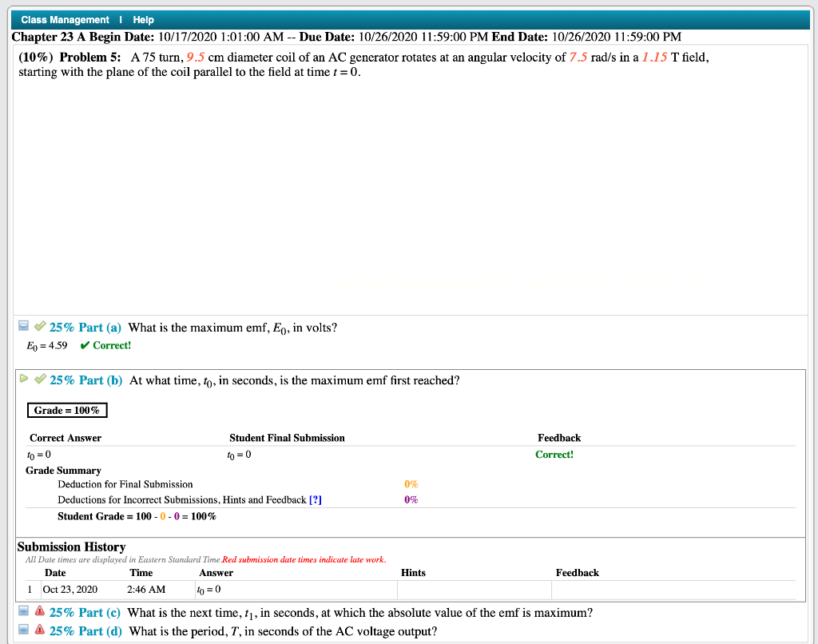Select the Part (c) question heading

85,611
